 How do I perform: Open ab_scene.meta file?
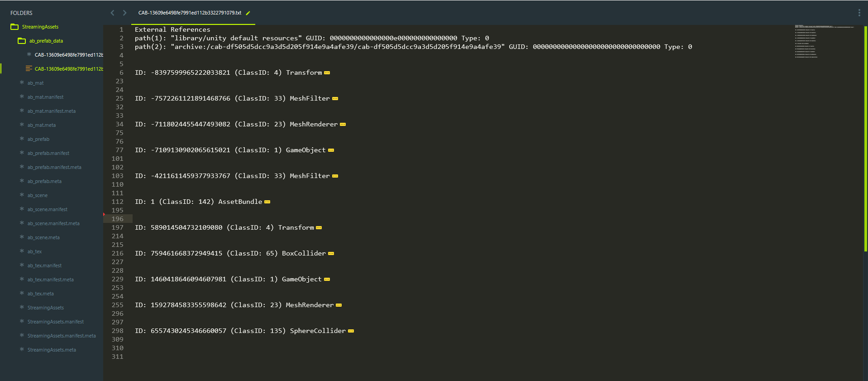point(43,237)
